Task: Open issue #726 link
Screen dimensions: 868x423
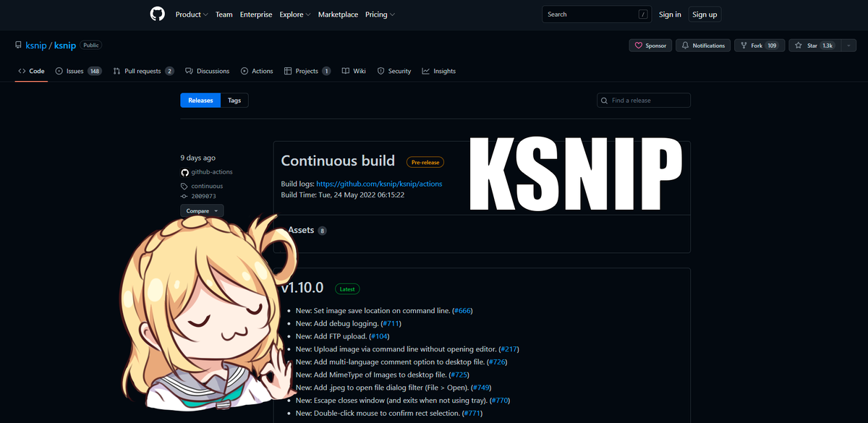Action: point(498,362)
